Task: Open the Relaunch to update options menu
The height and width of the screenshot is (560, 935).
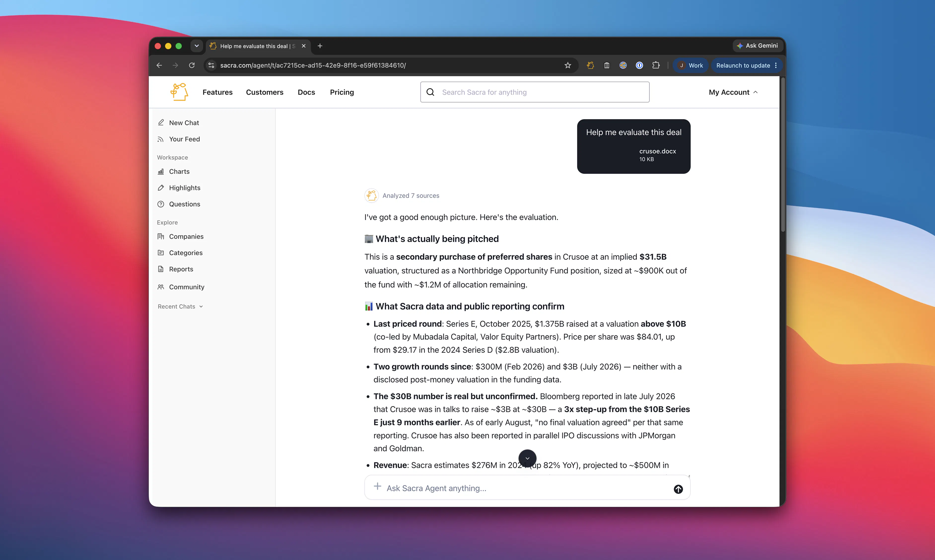Action: (x=776, y=65)
